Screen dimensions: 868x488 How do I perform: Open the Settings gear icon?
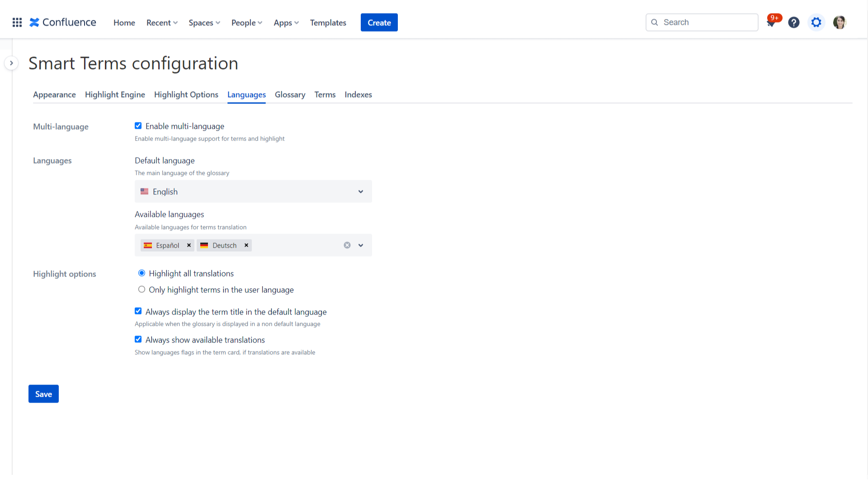tap(816, 22)
